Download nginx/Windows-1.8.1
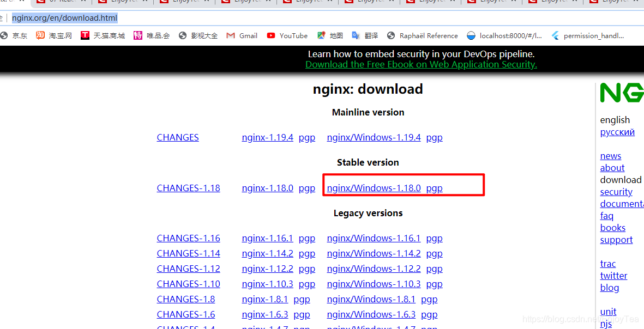Viewport: 644px width, 329px height. click(371, 299)
